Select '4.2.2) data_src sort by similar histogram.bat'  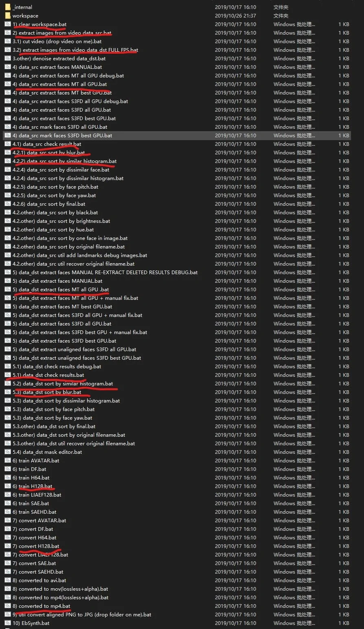tap(64, 161)
